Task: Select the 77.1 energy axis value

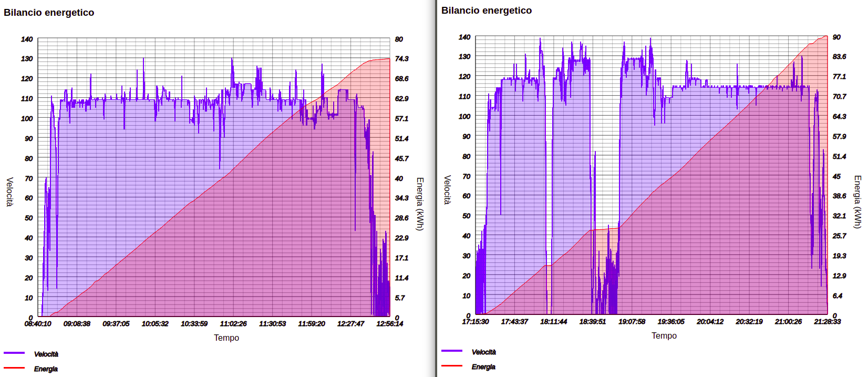Action: coord(840,77)
